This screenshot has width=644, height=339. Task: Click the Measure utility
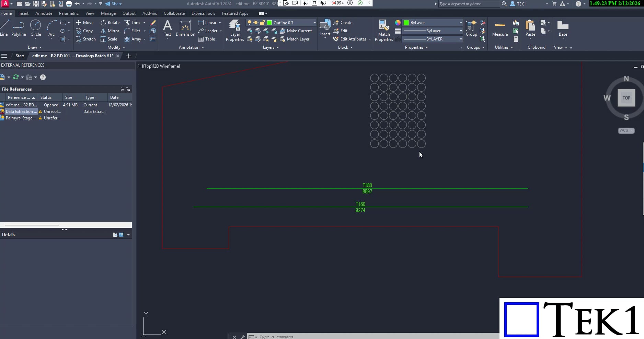click(x=500, y=28)
